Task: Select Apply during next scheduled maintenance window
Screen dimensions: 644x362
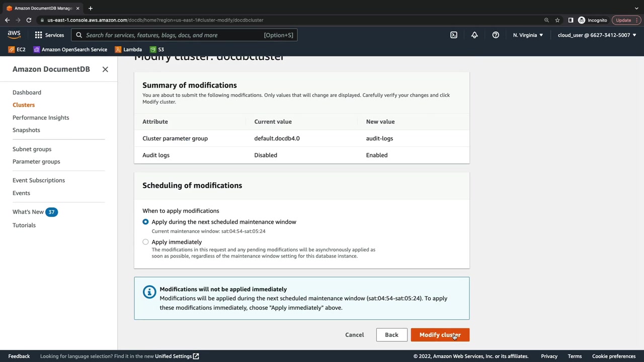Action: pos(145,222)
